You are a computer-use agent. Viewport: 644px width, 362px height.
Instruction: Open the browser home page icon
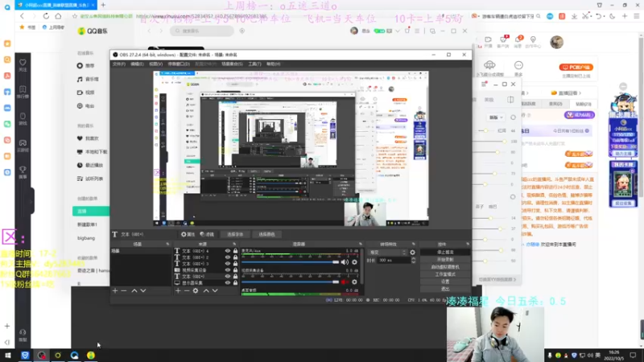pyautogui.click(x=58, y=16)
